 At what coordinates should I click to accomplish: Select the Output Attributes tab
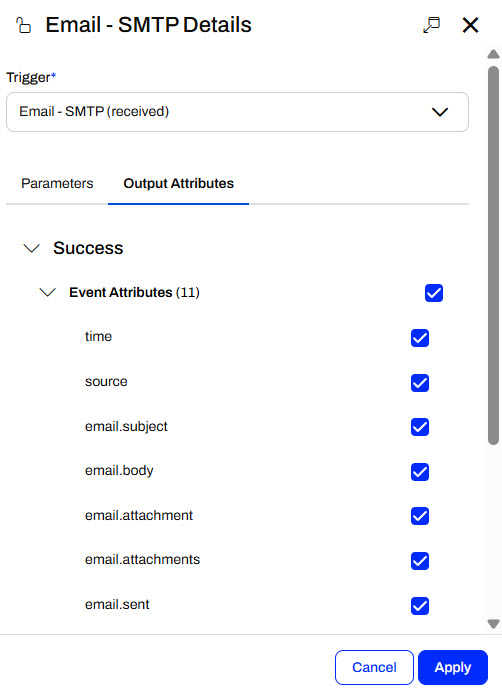178,183
